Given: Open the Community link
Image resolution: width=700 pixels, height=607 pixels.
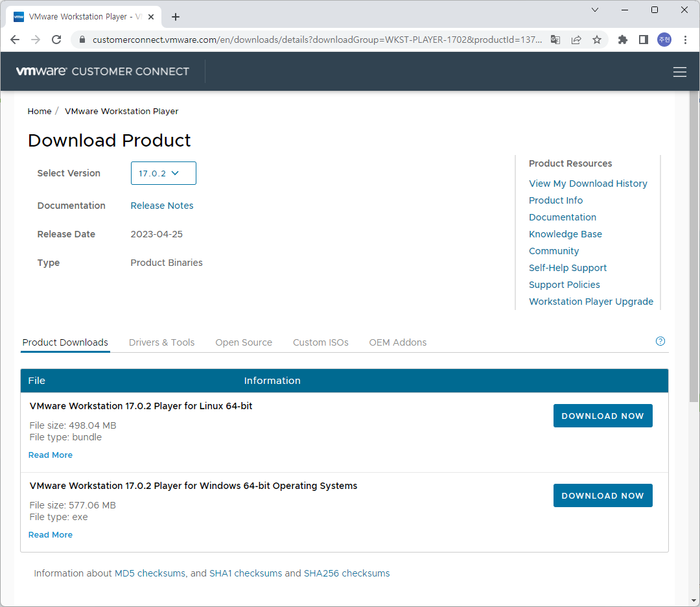Looking at the screenshot, I should [554, 251].
